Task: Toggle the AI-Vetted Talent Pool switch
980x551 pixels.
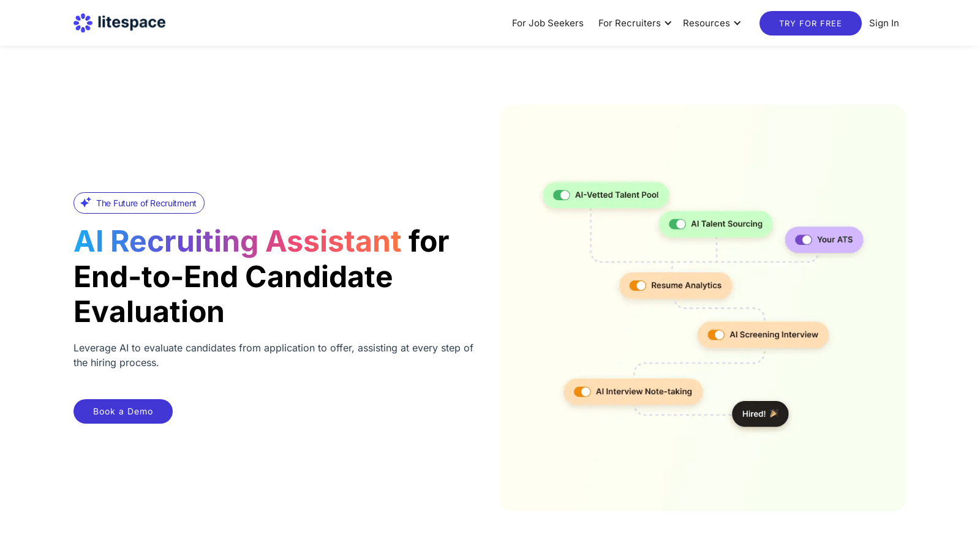Action: 562,195
